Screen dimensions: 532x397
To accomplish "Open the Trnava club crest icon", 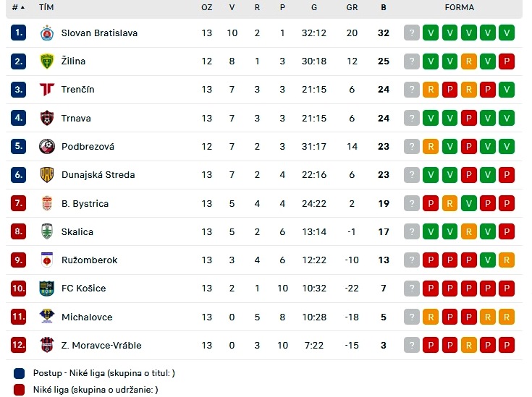I will [47, 118].
